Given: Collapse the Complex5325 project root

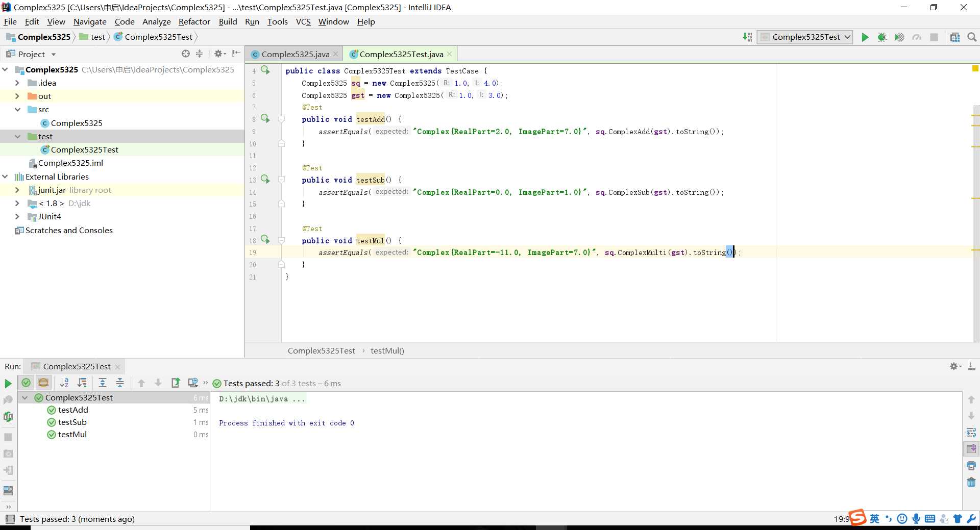Looking at the screenshot, I should [6, 69].
